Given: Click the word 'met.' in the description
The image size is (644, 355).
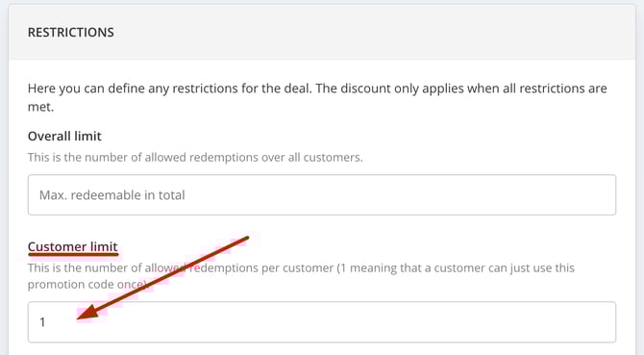Looking at the screenshot, I should pyautogui.click(x=40, y=107).
